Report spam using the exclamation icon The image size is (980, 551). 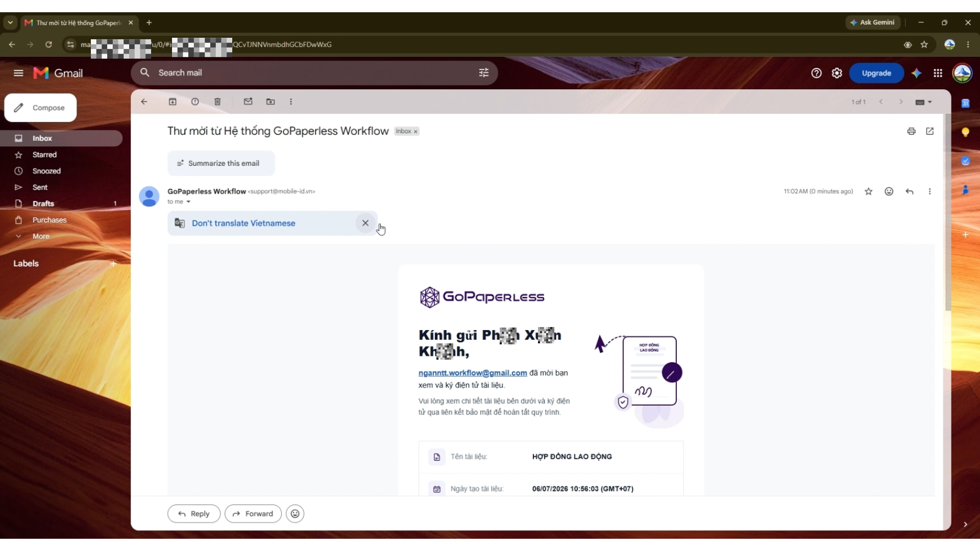(x=195, y=102)
